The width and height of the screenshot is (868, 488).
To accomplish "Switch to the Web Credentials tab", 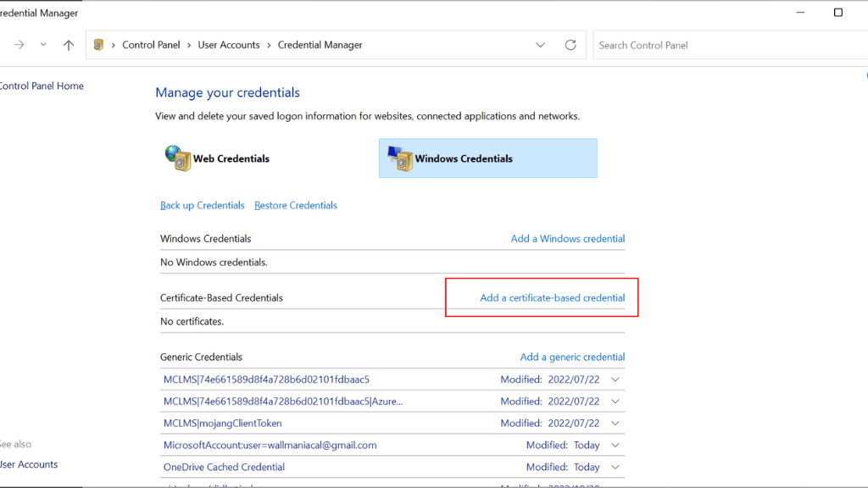I will pyautogui.click(x=231, y=158).
